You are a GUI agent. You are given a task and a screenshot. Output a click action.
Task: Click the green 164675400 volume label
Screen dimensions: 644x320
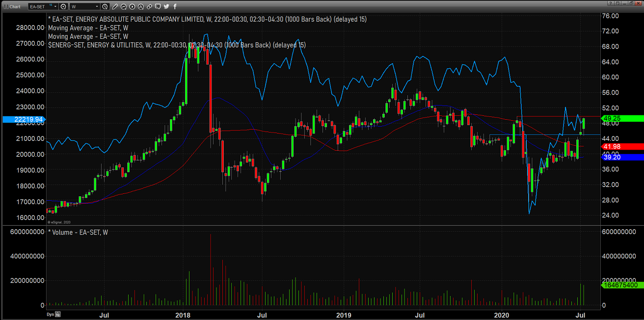(x=621, y=285)
